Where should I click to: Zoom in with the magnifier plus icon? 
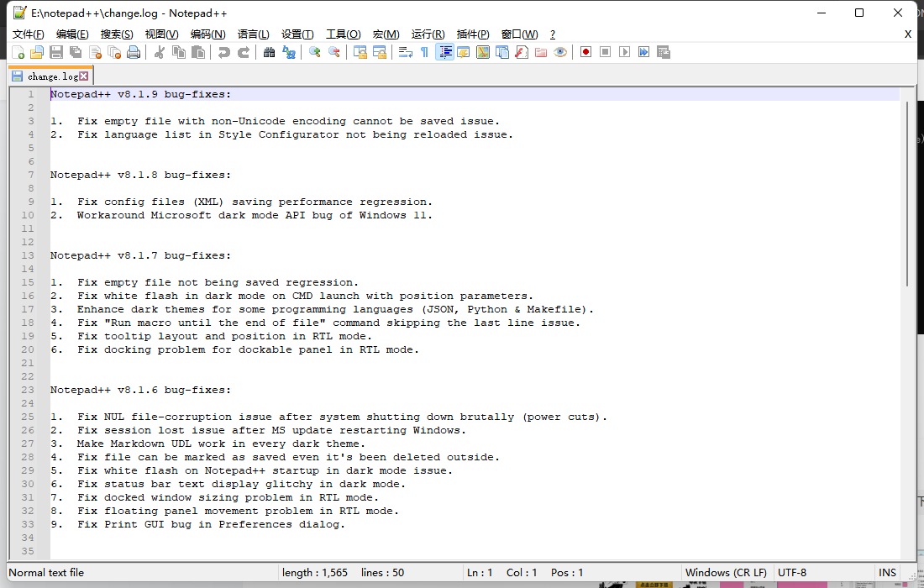click(314, 52)
